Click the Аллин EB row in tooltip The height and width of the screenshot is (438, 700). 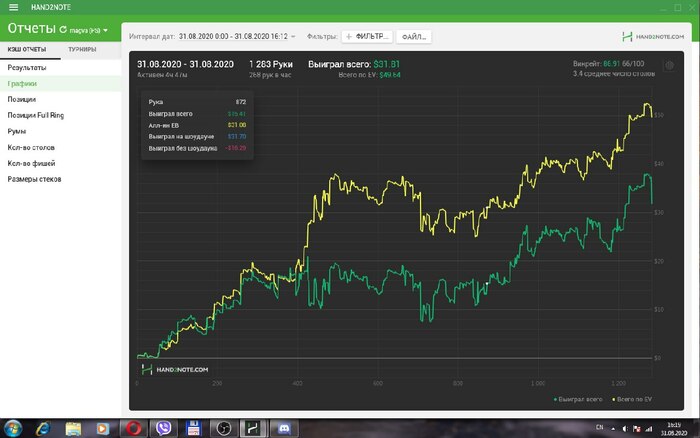click(197, 125)
